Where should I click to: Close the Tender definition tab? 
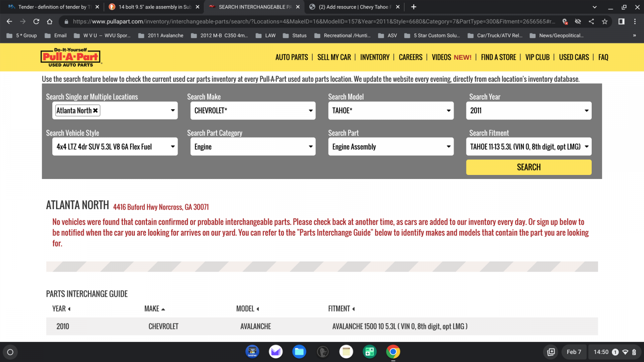[97, 7]
